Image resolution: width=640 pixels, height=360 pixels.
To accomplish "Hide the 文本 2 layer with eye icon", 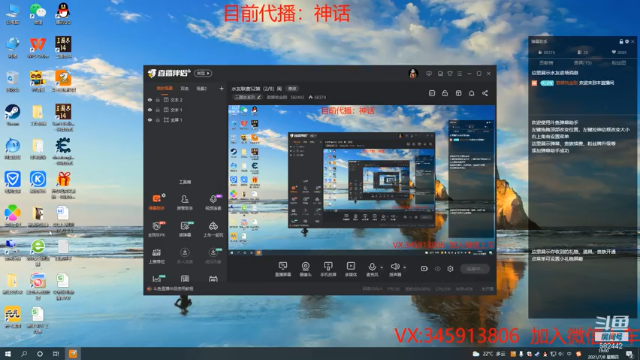I will [150, 100].
